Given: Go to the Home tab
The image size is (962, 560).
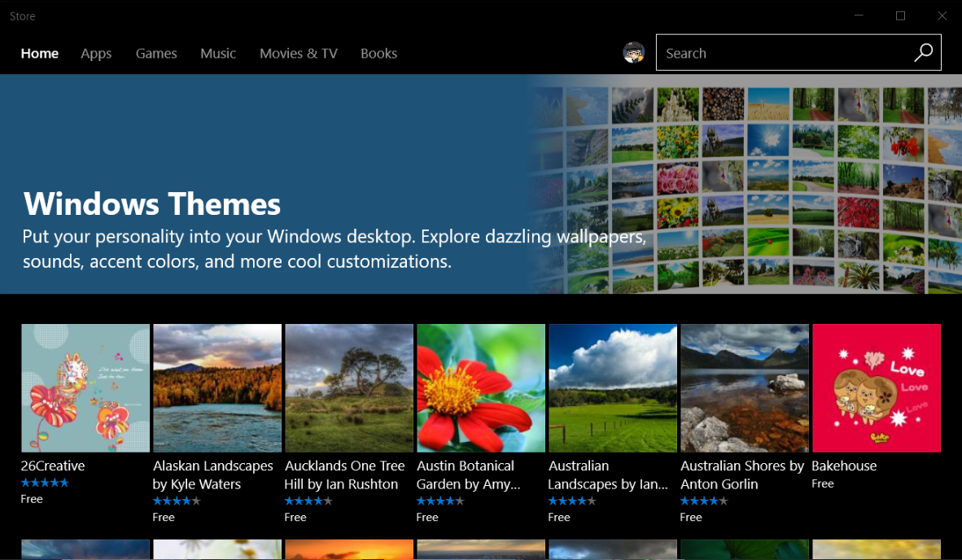Looking at the screenshot, I should pos(40,54).
